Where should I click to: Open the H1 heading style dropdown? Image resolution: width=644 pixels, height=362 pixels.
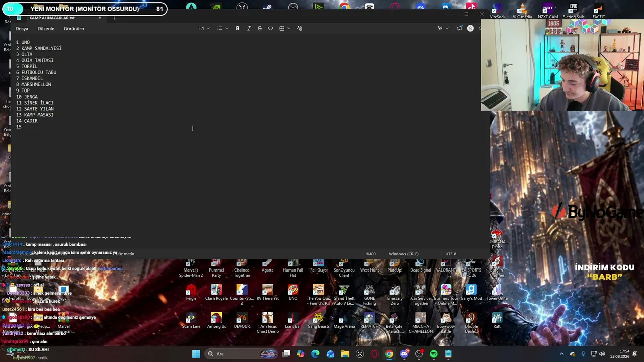pyautogui.click(x=203, y=28)
